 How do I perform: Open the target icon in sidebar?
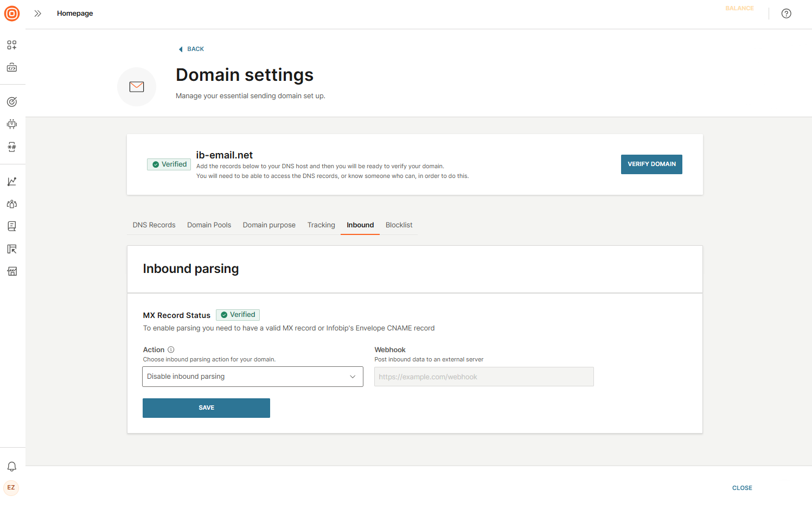pos(12,102)
